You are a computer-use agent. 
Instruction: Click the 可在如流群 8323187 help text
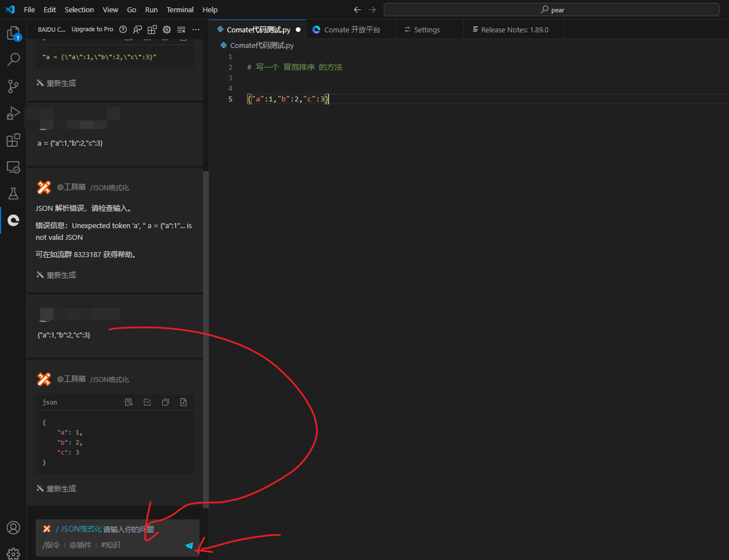[86, 255]
